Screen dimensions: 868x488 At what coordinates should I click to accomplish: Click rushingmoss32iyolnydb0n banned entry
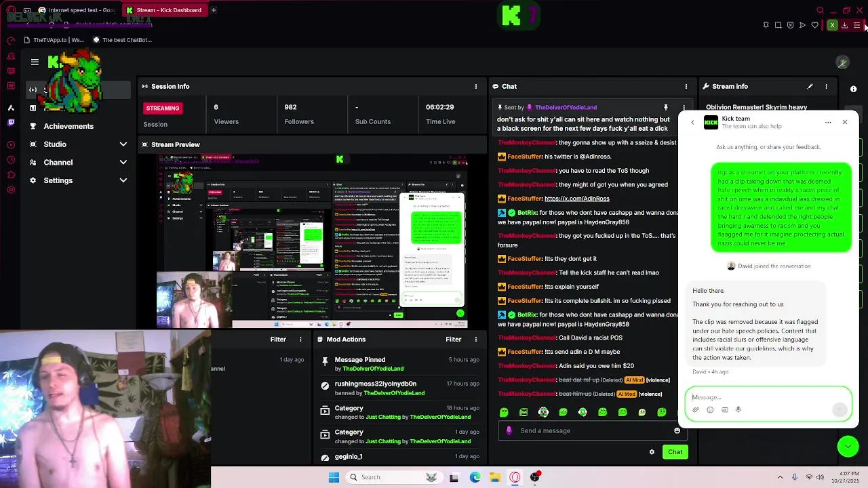[x=399, y=388]
